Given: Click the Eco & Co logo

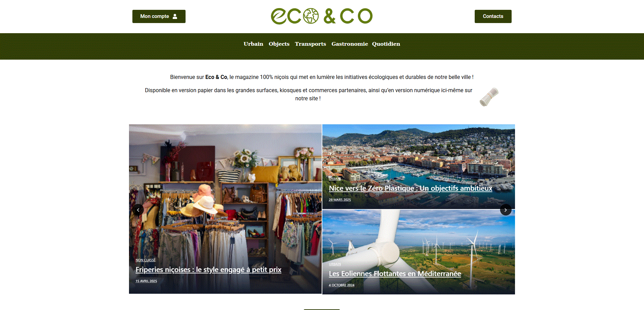Looking at the screenshot, I should pos(322,16).
